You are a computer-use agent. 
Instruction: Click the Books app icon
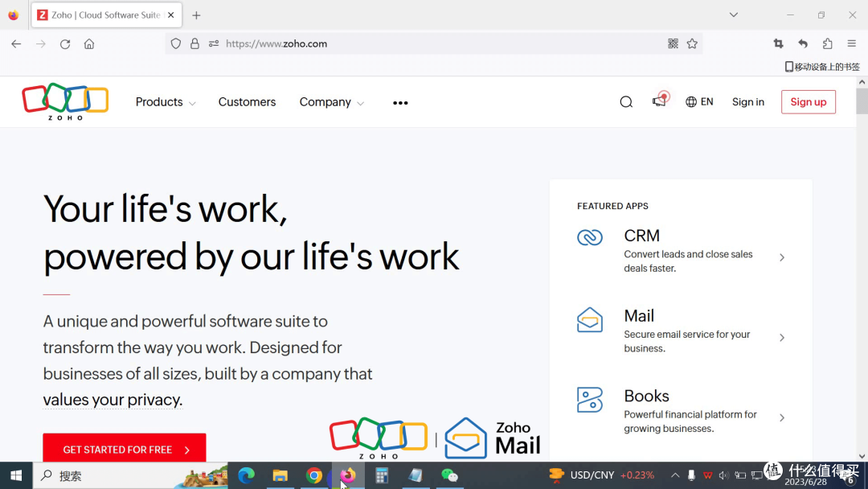coord(590,400)
